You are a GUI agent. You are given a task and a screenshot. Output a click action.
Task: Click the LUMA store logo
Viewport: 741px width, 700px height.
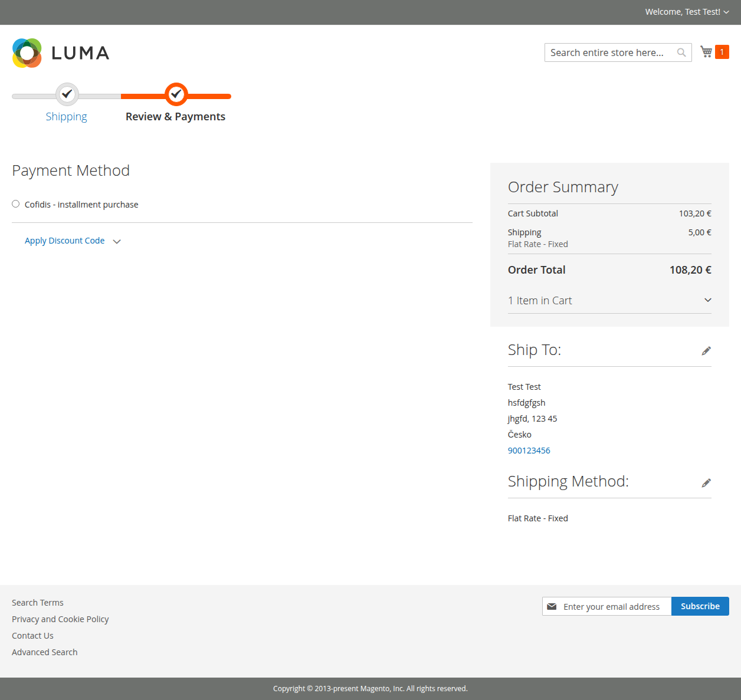(60, 52)
